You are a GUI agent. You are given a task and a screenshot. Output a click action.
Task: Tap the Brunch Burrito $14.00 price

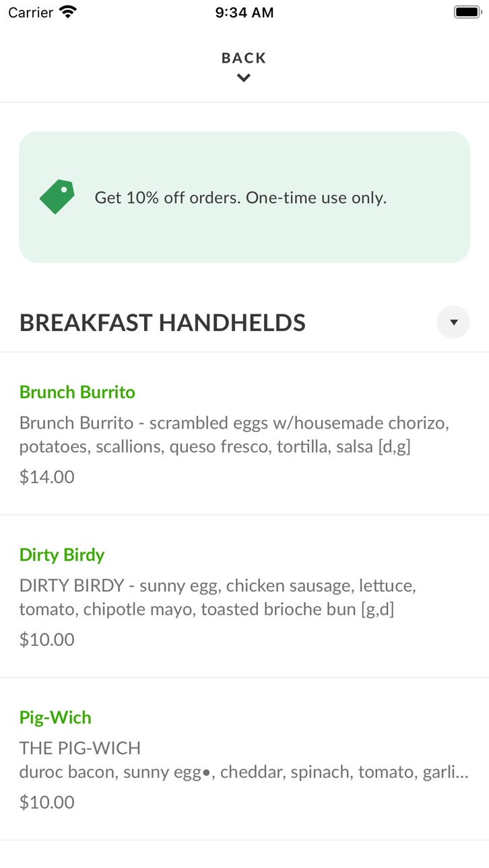point(47,477)
